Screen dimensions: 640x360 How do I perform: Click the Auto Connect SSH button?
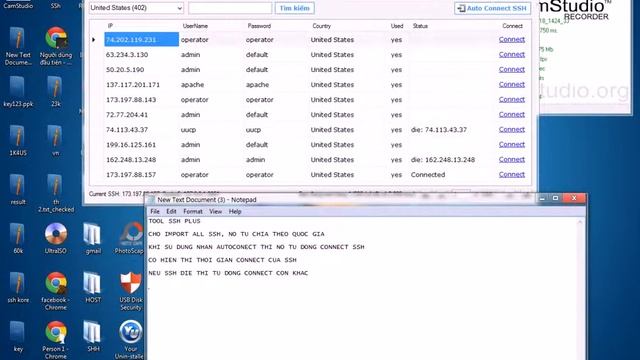point(492,8)
